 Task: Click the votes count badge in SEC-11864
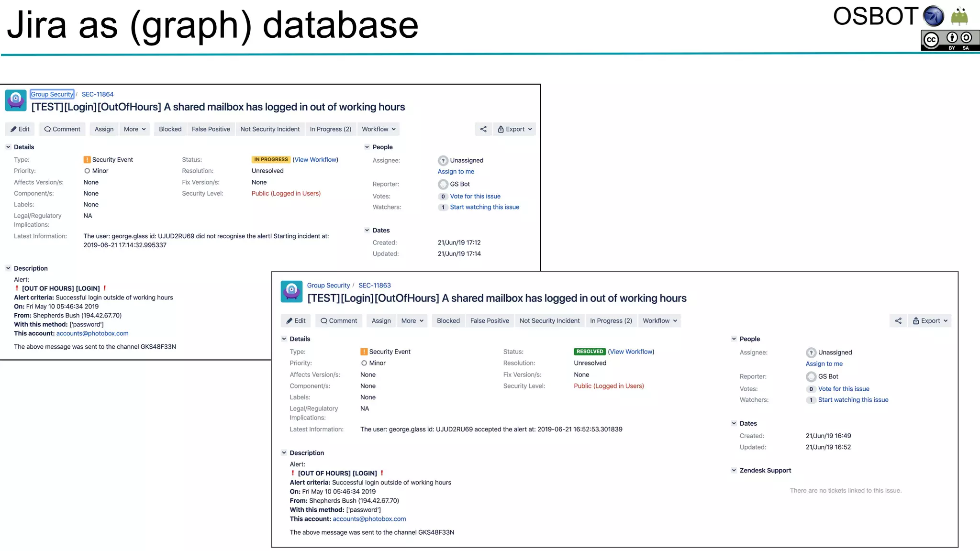click(x=443, y=197)
